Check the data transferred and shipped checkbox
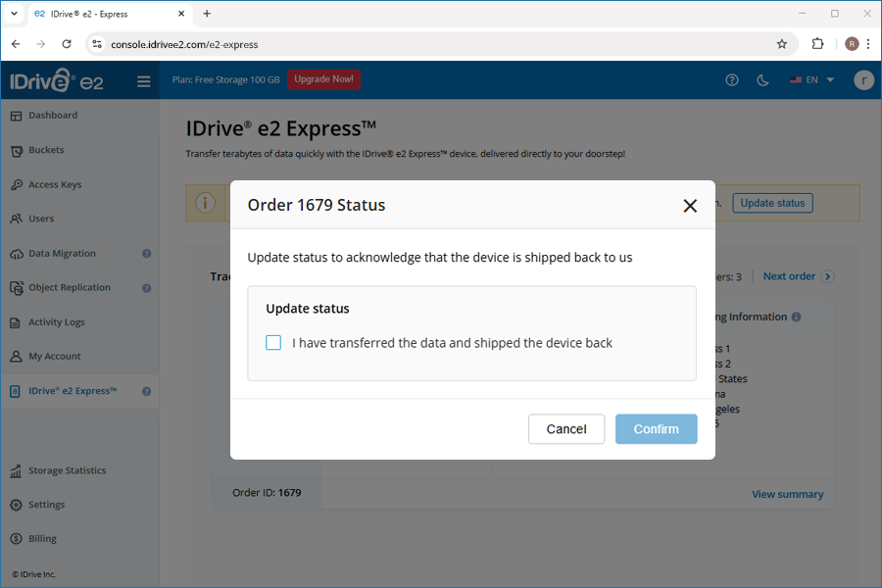 [273, 343]
